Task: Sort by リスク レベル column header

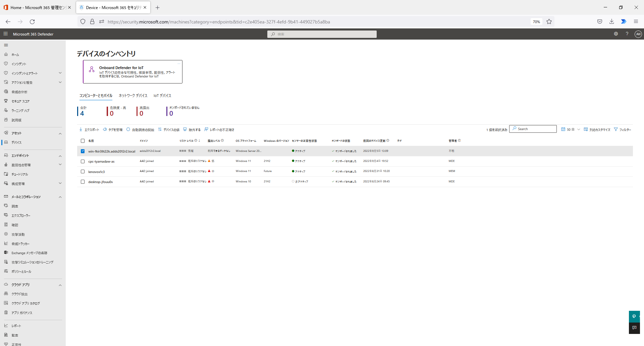Action: coord(190,141)
